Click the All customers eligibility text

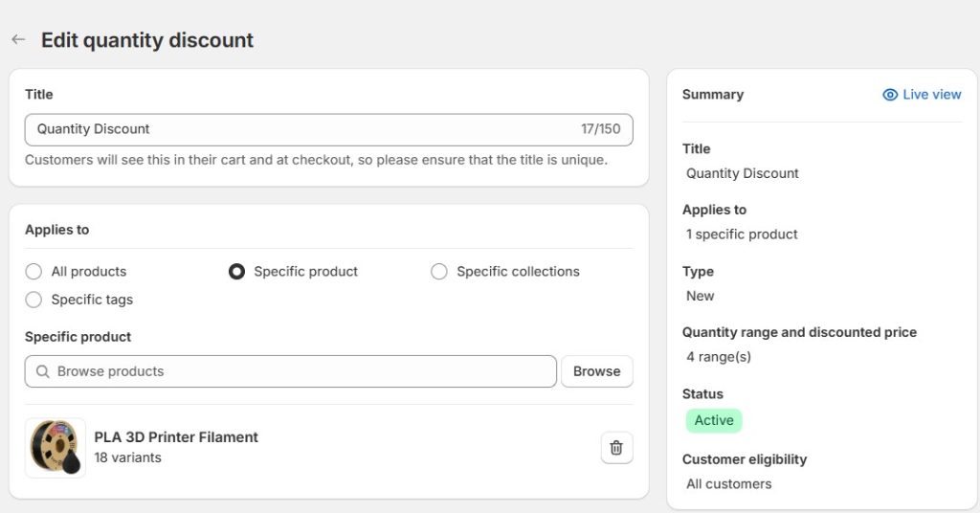[x=728, y=484]
